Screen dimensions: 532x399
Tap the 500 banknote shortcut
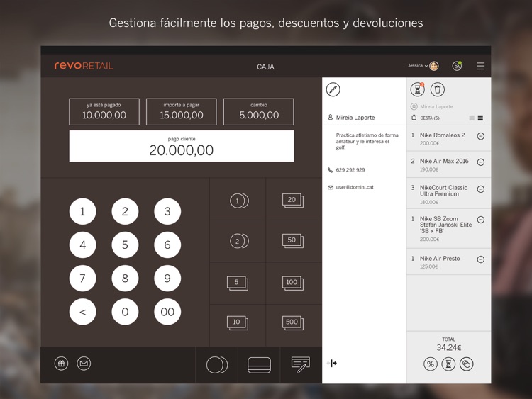[294, 323]
